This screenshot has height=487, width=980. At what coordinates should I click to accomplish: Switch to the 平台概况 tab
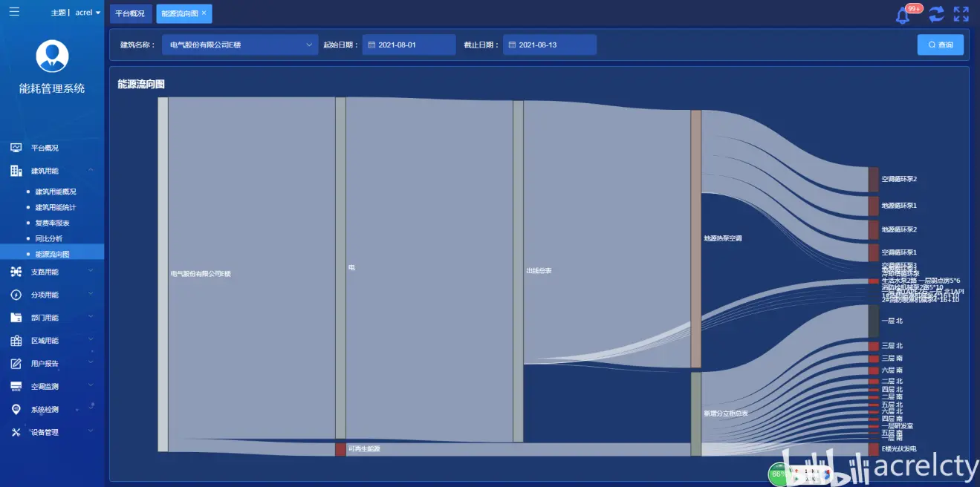pyautogui.click(x=130, y=13)
